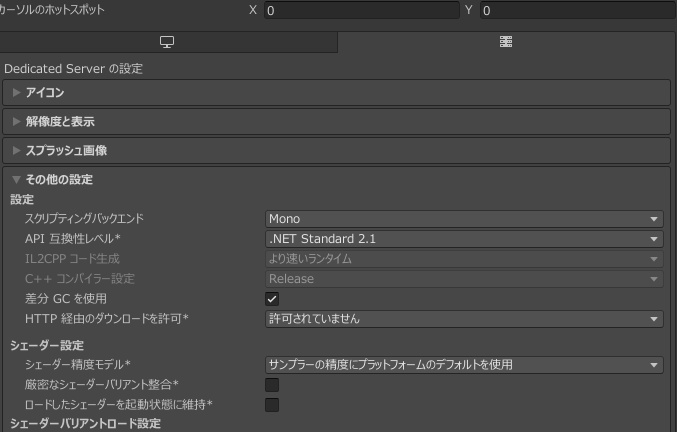Screen dimensions: 677x432
Task: Enable 厳密なシェーダーバリアント整合 checkbox
Action: [x=272, y=385]
